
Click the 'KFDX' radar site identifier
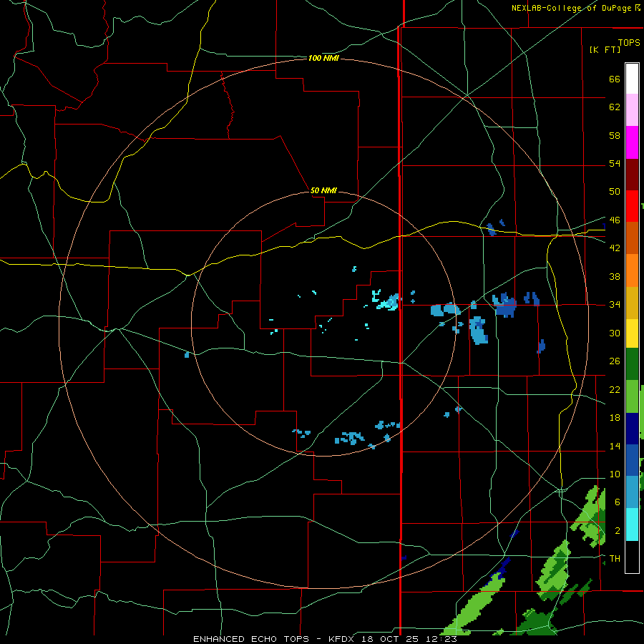coord(341,639)
